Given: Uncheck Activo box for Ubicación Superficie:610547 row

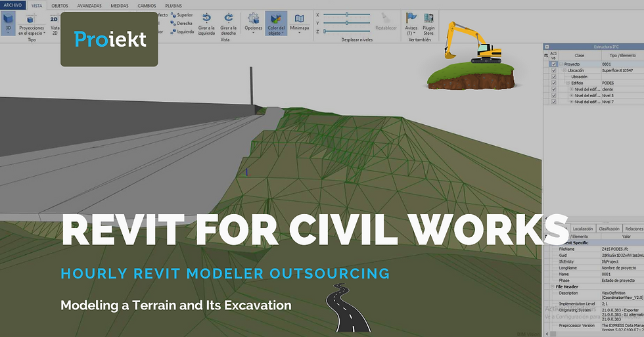Looking at the screenshot, I should click(553, 70).
